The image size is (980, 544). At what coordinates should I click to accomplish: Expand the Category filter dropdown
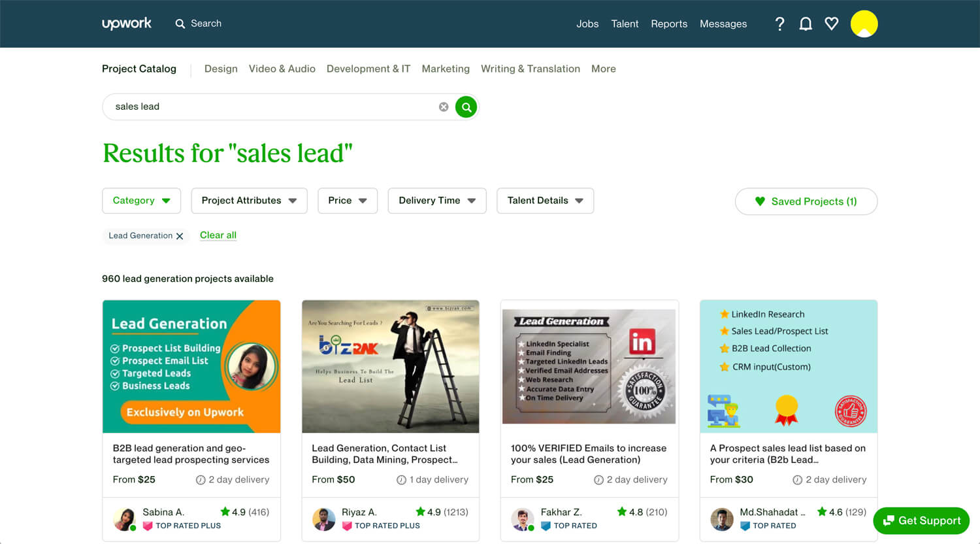click(x=141, y=201)
